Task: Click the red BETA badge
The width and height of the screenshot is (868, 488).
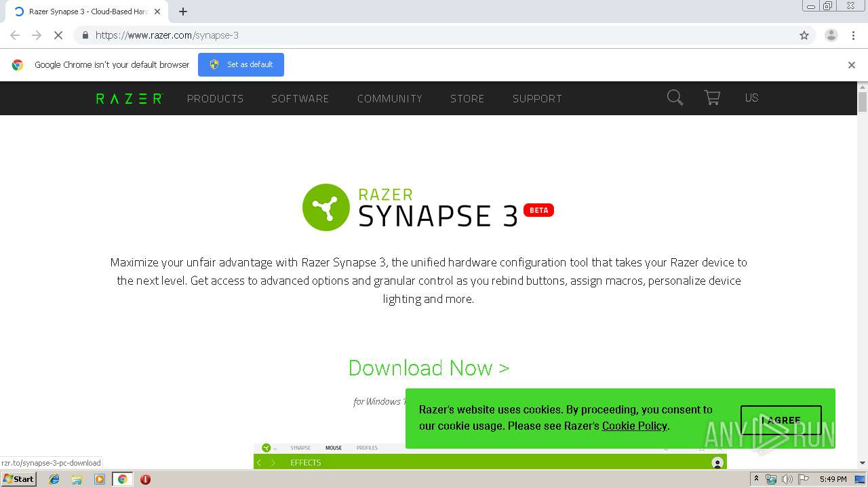Action: pos(539,210)
